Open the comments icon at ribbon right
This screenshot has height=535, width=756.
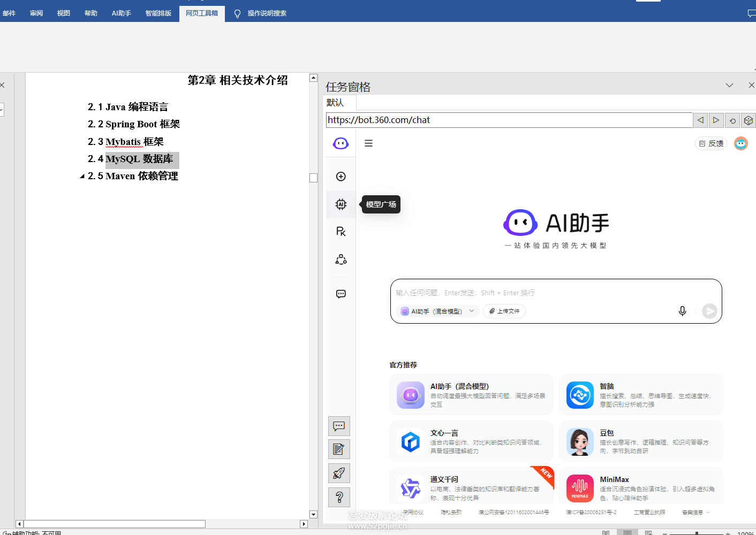click(x=752, y=13)
